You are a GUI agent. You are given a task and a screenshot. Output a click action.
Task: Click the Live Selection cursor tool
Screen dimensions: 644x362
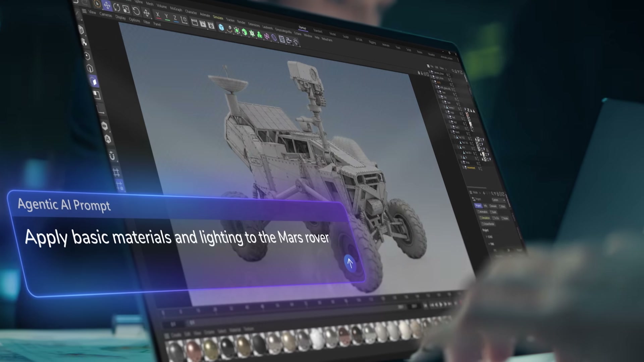(x=97, y=3)
